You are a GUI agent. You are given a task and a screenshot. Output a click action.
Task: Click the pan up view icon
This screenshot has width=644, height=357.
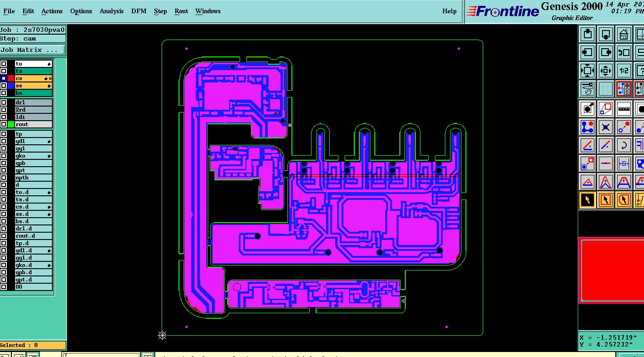[588, 34]
